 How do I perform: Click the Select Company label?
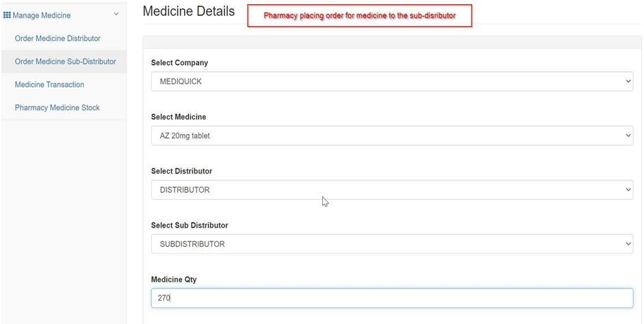(x=179, y=63)
